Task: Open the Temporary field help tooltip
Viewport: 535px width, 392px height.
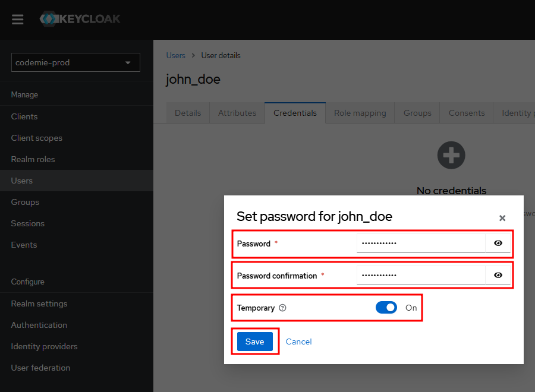Action: (282, 308)
